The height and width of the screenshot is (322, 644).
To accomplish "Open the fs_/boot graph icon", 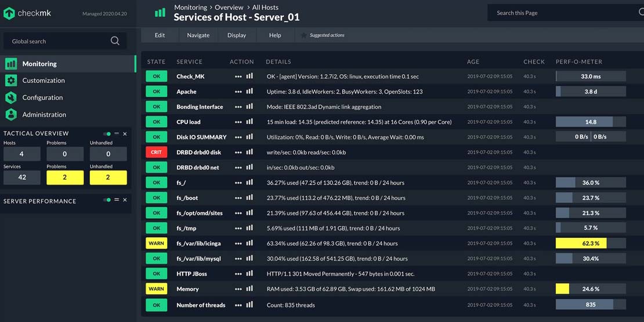I will [249, 198].
